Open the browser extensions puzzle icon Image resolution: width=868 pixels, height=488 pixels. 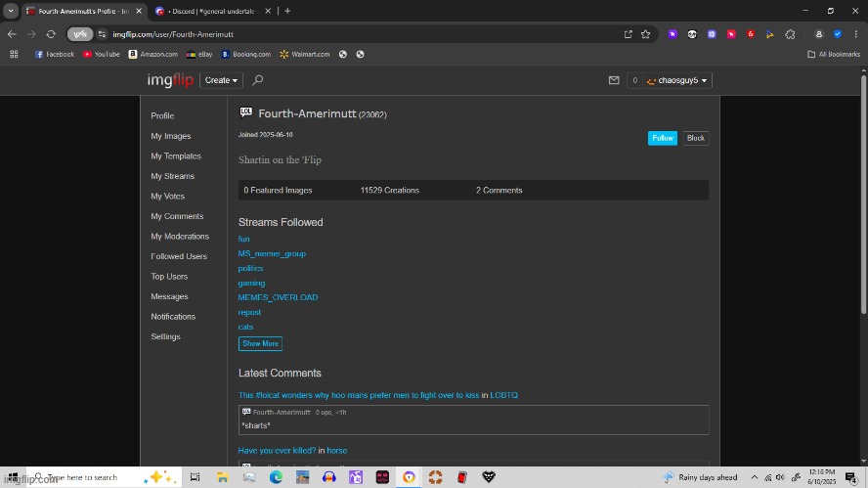pyautogui.click(x=790, y=34)
